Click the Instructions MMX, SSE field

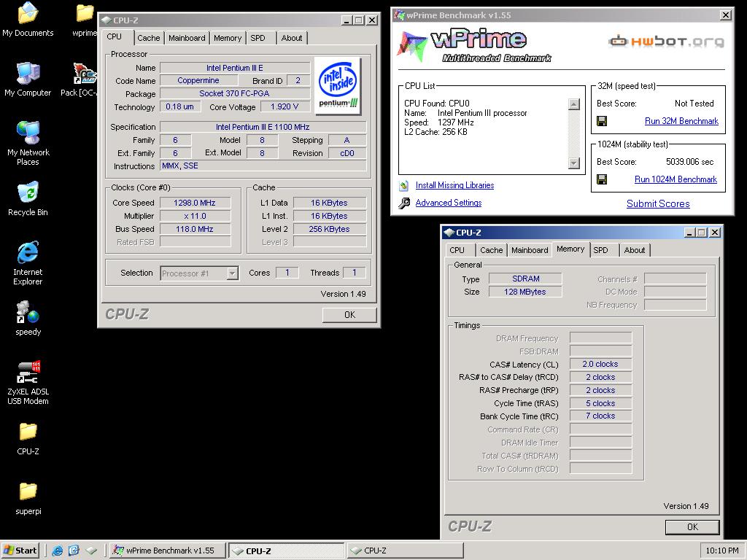(263, 166)
